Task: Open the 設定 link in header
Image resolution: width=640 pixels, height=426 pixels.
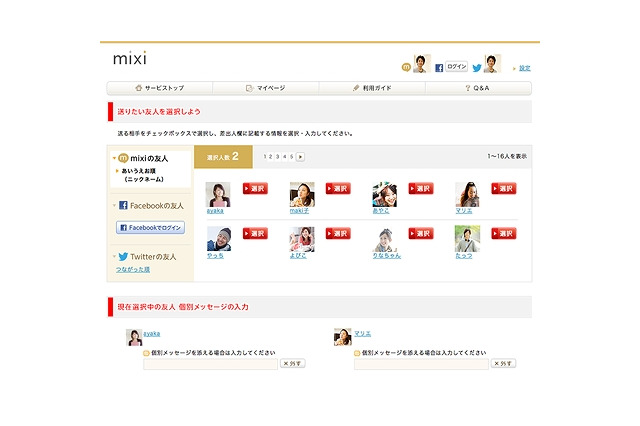Action: click(524, 68)
